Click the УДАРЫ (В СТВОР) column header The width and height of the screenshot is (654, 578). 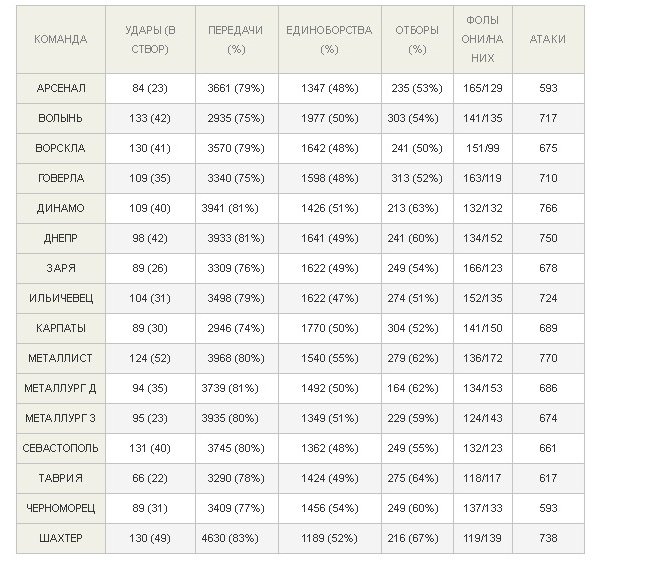tap(150, 39)
